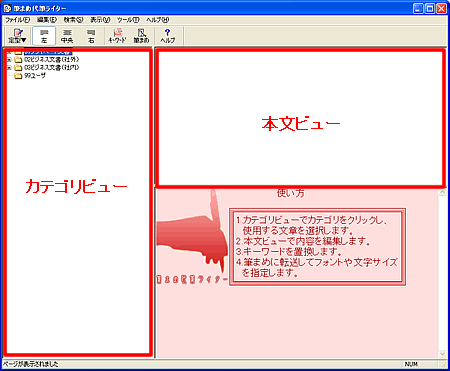Select the 中央 center-align toolbar button

[x=67, y=36]
